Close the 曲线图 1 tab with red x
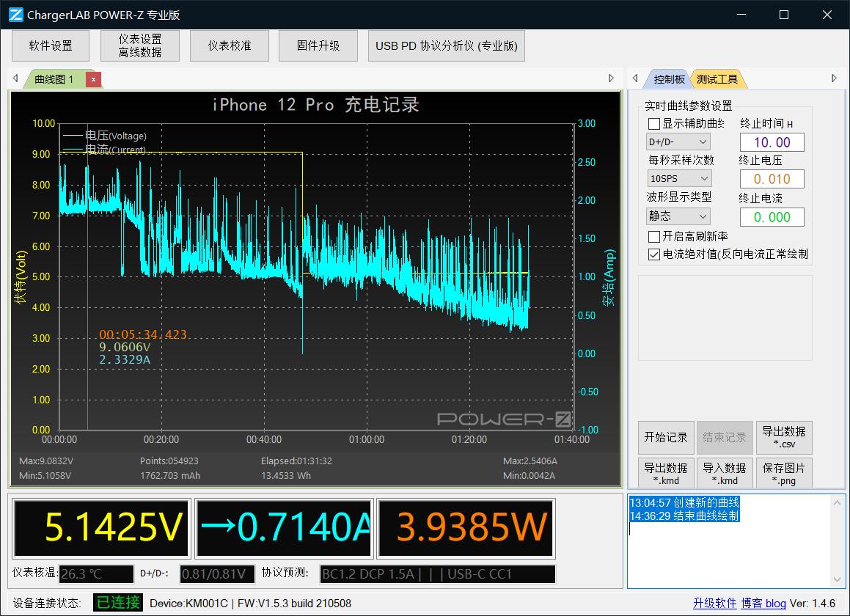The image size is (850, 616). pyautogui.click(x=93, y=79)
